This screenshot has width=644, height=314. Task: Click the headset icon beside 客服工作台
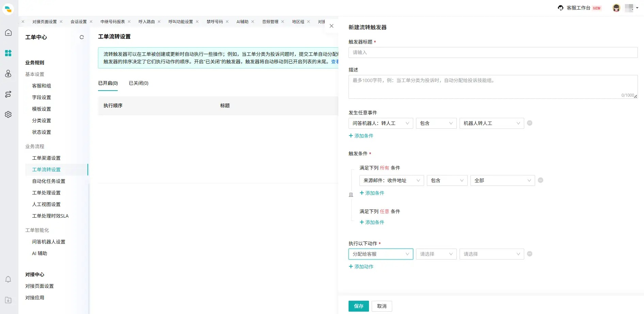[x=561, y=8]
